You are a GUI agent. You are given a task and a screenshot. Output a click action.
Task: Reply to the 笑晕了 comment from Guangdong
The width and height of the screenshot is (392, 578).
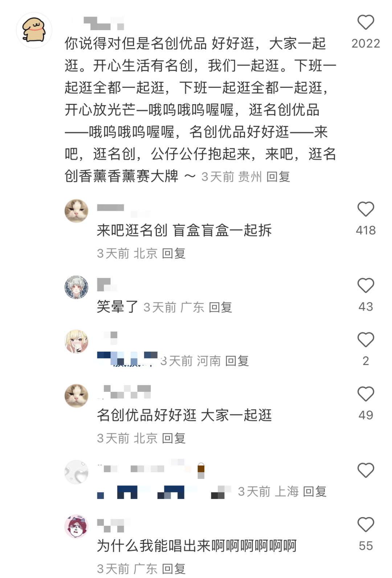pyautogui.click(x=220, y=307)
